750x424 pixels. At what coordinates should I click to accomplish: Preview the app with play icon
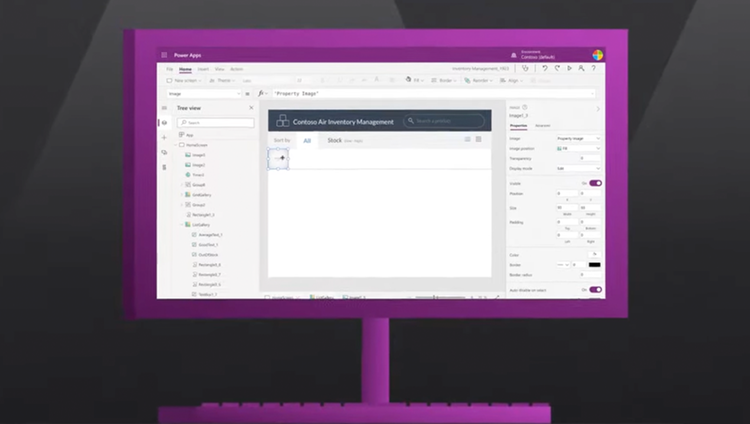pos(569,68)
